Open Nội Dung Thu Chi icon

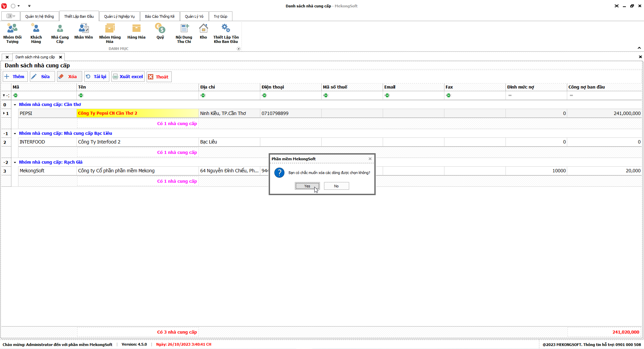pyautogui.click(x=184, y=33)
